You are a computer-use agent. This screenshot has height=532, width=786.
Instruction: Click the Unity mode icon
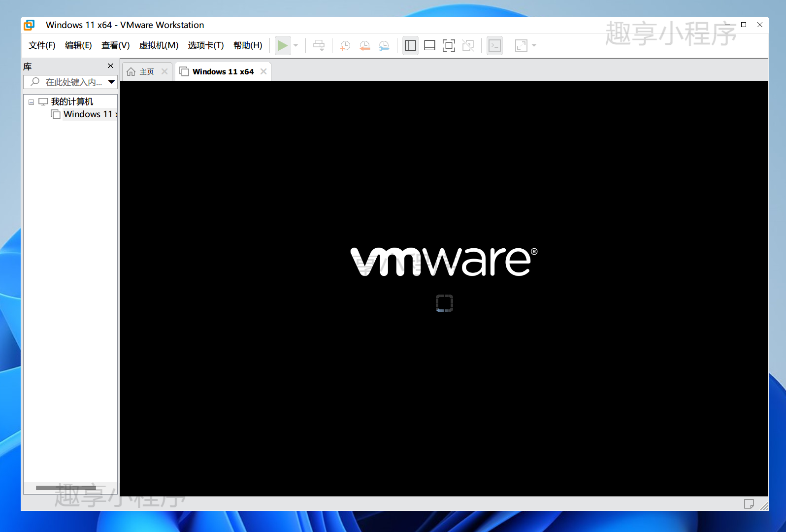(468, 46)
